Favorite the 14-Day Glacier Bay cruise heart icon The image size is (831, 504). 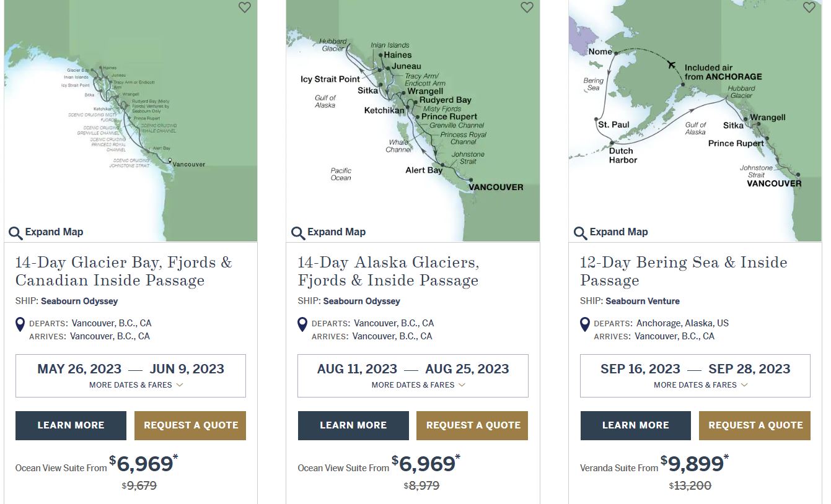[x=245, y=7]
